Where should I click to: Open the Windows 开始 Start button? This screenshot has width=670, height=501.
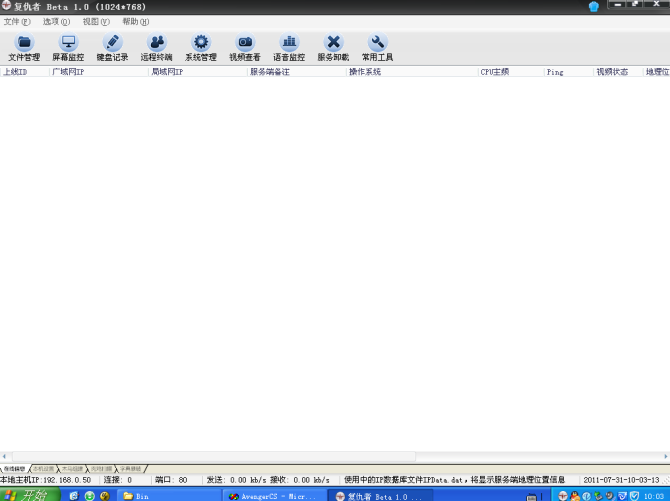coord(30,495)
